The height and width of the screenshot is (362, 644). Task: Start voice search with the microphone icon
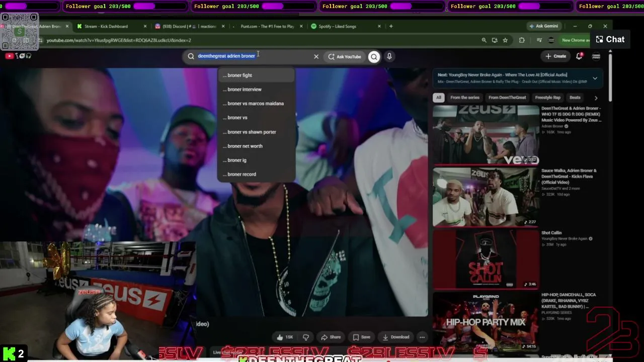click(389, 56)
